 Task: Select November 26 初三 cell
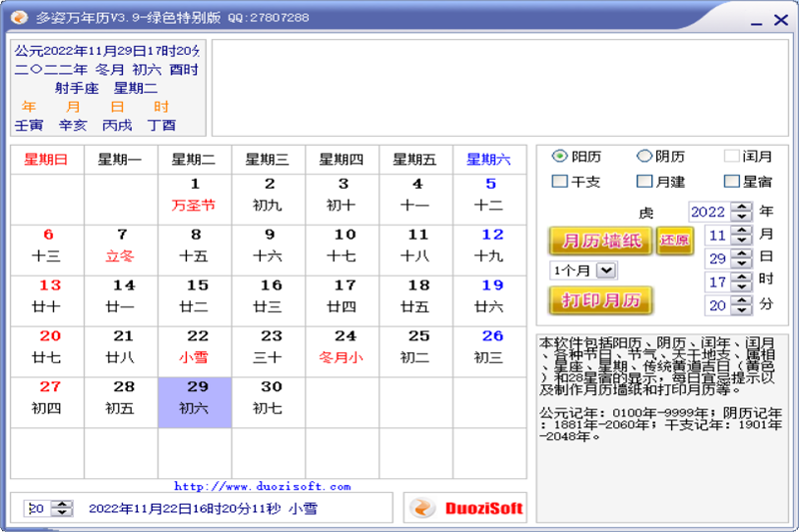pos(489,351)
